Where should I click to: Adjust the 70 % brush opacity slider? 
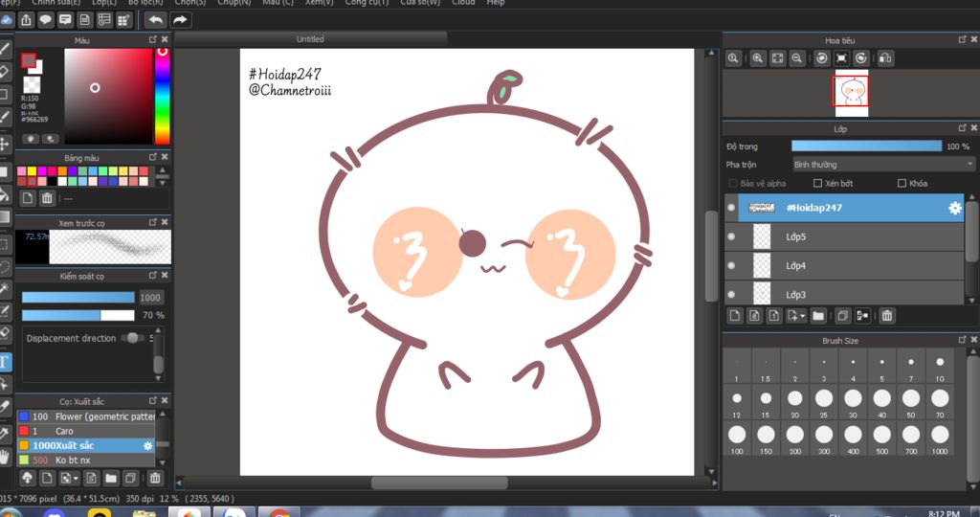[x=78, y=315]
